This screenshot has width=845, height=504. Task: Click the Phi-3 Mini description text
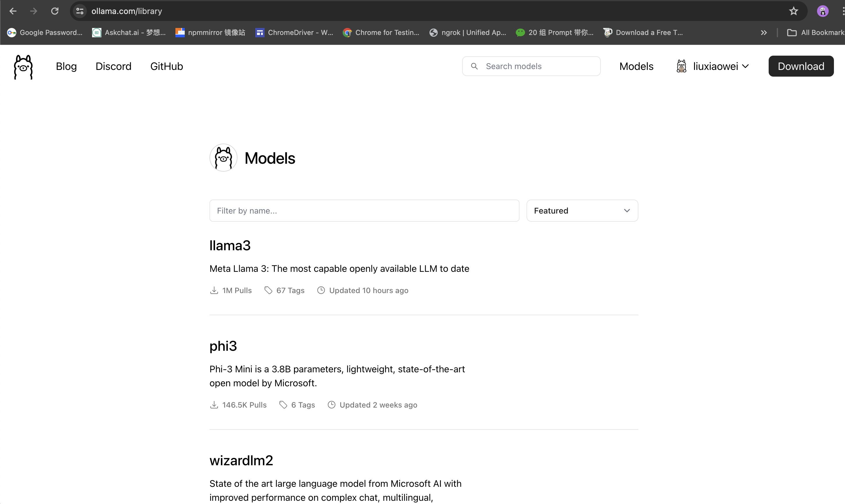337,376
